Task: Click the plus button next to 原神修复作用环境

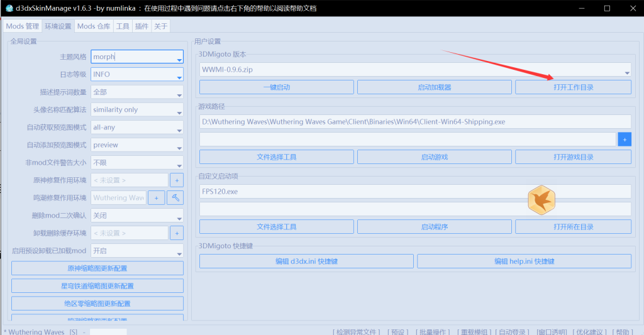Action: (x=176, y=180)
